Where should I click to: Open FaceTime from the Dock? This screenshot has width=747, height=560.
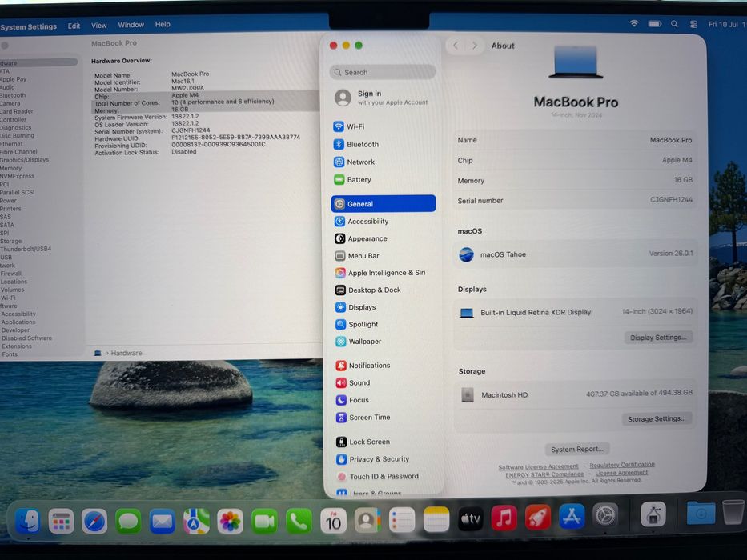point(264,522)
